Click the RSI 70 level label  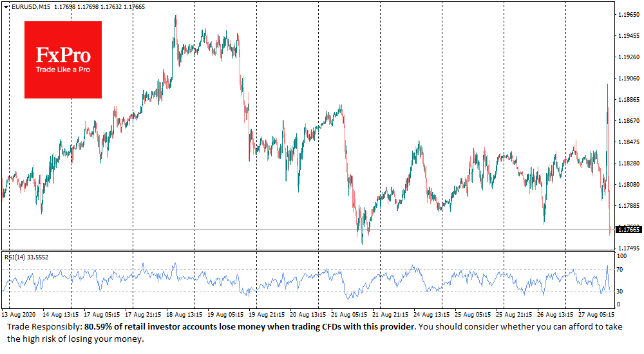621,269
